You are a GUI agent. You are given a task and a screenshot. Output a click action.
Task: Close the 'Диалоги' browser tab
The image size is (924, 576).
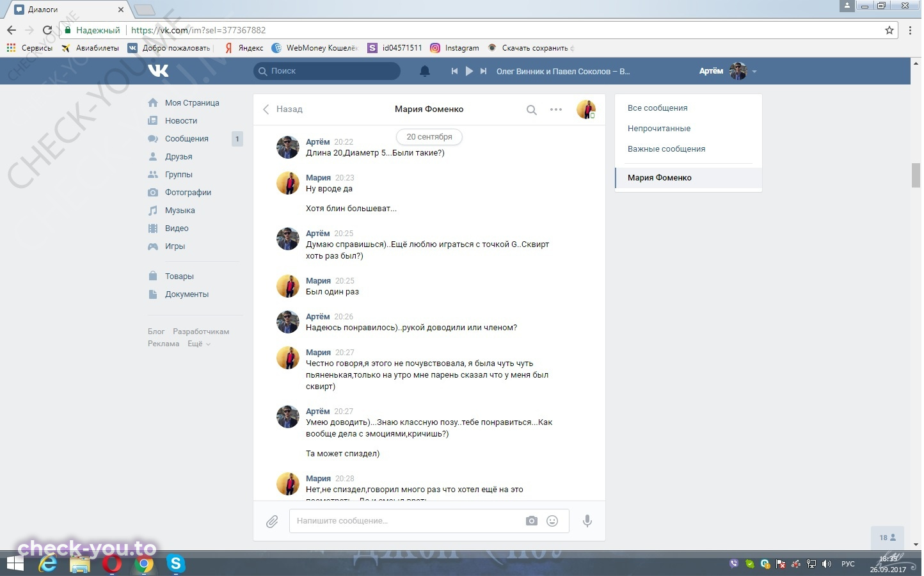(121, 10)
